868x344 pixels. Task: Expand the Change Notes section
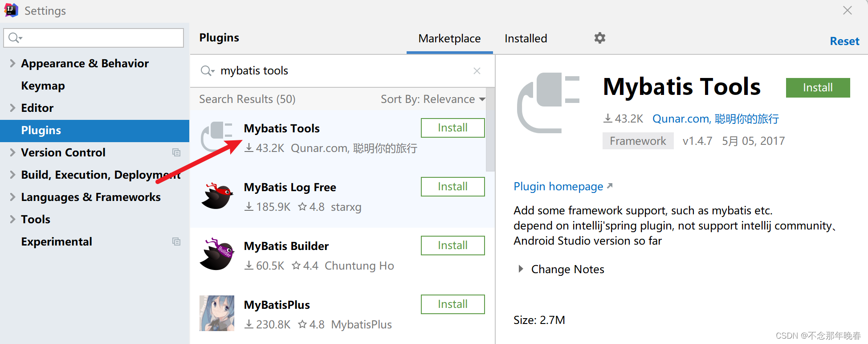click(x=521, y=269)
